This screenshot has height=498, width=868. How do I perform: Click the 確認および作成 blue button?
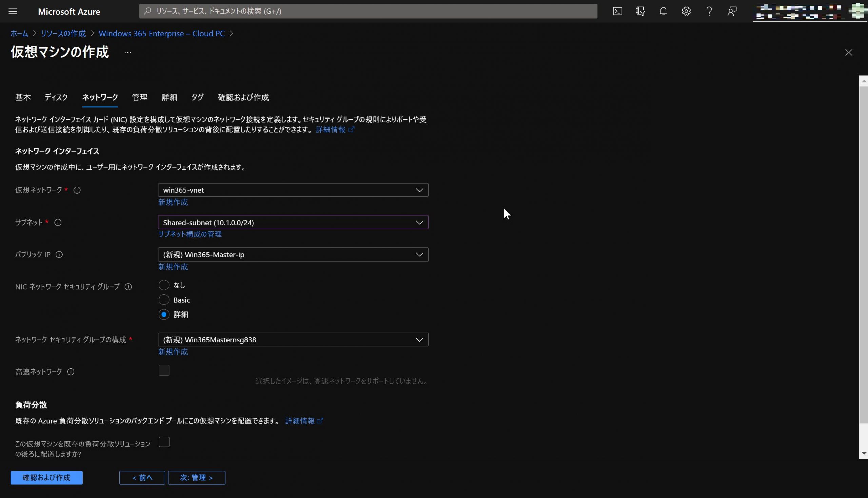[46, 478]
